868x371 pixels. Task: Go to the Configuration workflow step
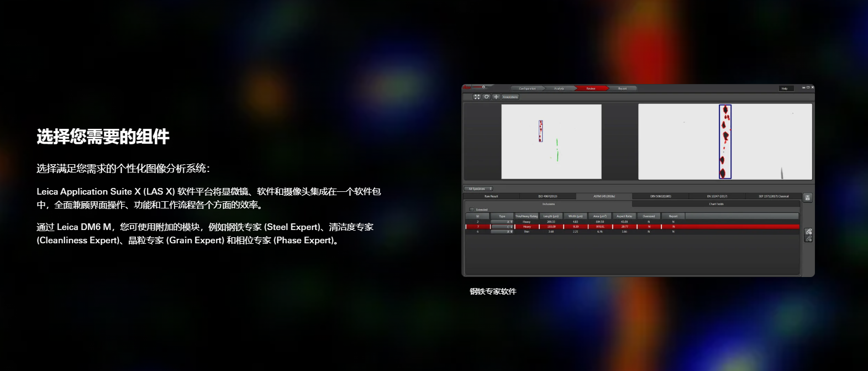click(527, 88)
